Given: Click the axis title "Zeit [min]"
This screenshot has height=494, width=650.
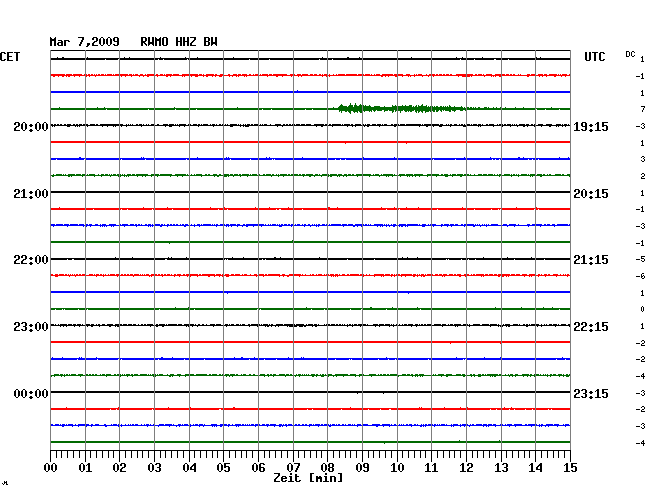Looking at the screenshot, I should point(308,478).
